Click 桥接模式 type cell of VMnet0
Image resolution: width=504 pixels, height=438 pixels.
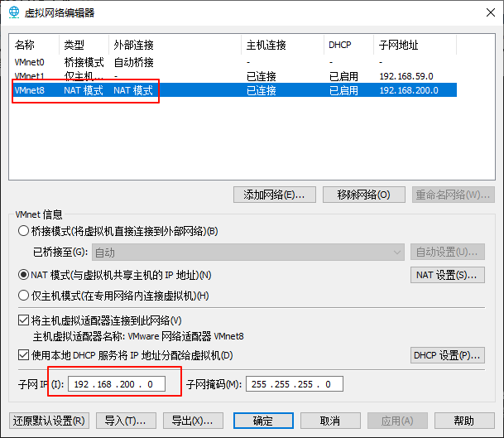click(84, 62)
